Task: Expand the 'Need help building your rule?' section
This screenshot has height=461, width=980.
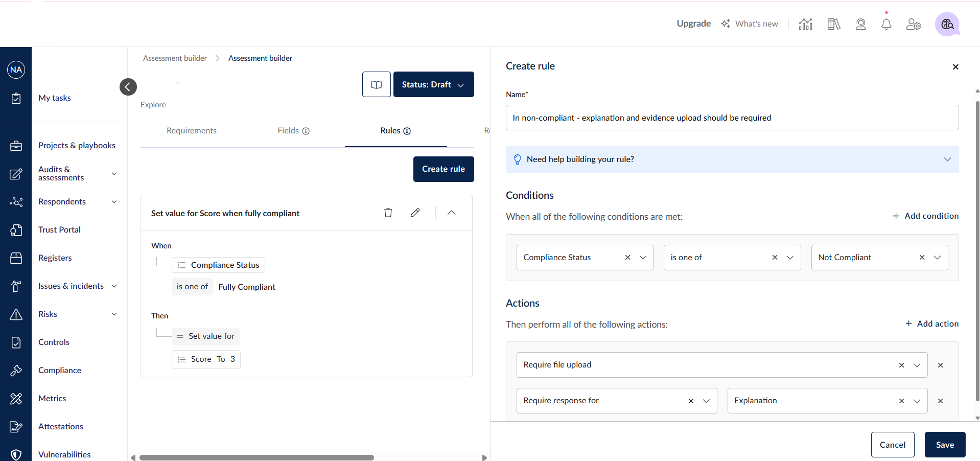Action: 947,159
